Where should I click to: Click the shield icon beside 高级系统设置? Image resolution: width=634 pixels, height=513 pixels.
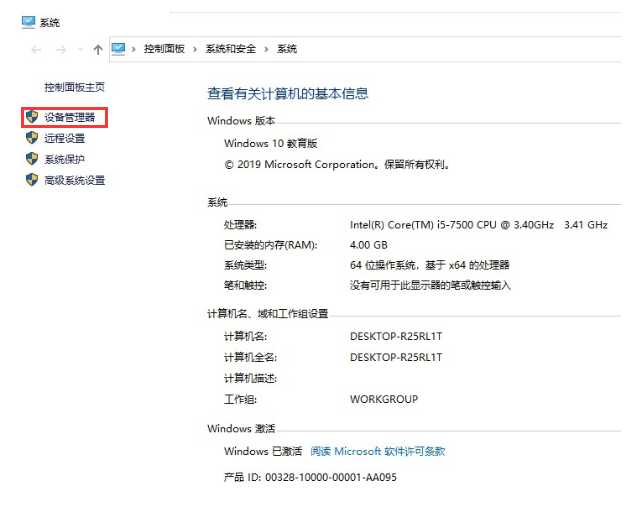pyautogui.click(x=32, y=180)
